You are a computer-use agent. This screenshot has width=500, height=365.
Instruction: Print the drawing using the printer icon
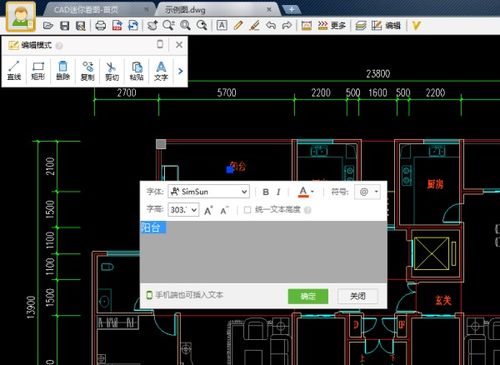point(101,26)
